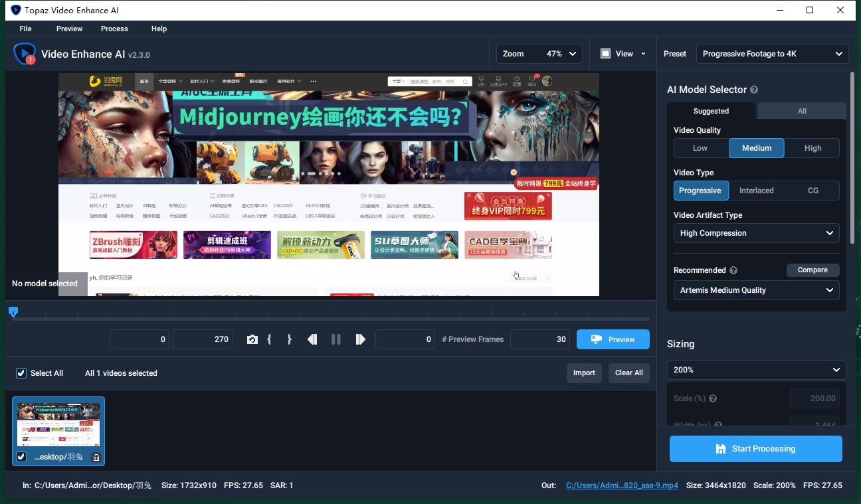
Task: Open the File menu
Action: click(26, 29)
